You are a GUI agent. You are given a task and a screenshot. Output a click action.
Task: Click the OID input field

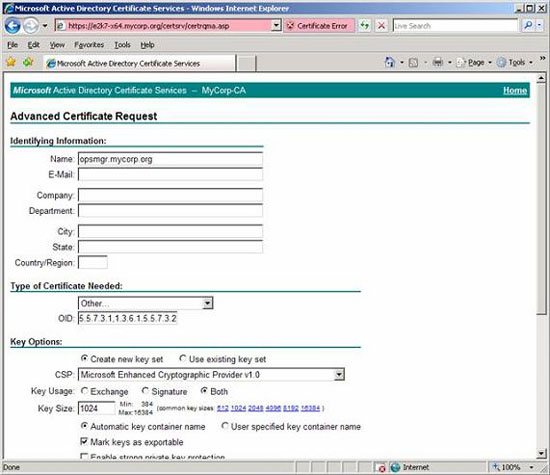(127, 318)
